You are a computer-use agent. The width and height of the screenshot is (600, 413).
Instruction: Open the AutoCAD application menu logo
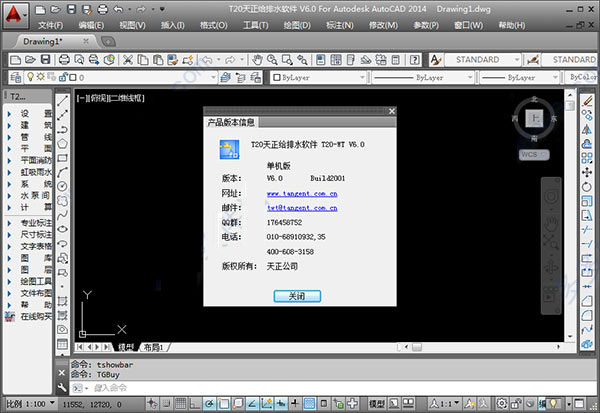pyautogui.click(x=15, y=16)
